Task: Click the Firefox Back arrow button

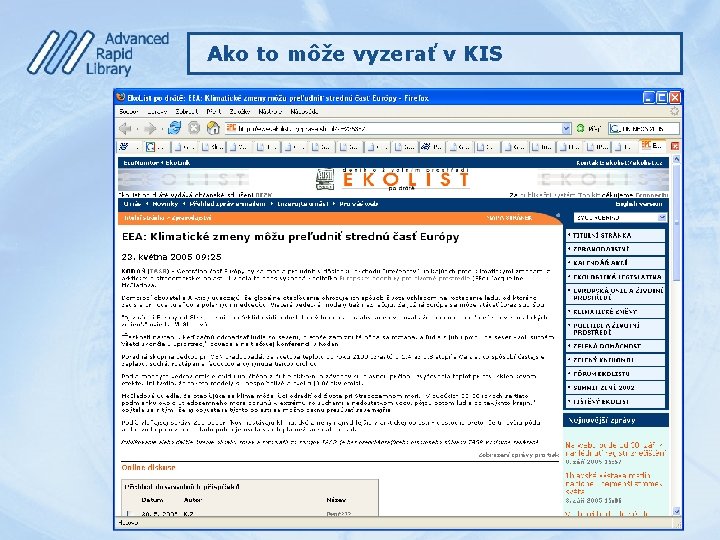Action: pos(125,129)
